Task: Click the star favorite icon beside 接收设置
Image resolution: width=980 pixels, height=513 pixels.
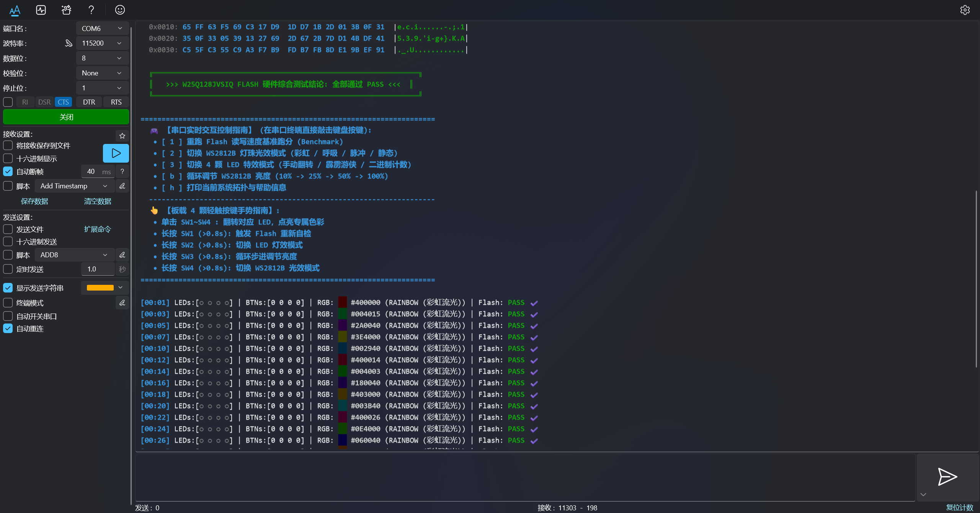Action: point(122,136)
